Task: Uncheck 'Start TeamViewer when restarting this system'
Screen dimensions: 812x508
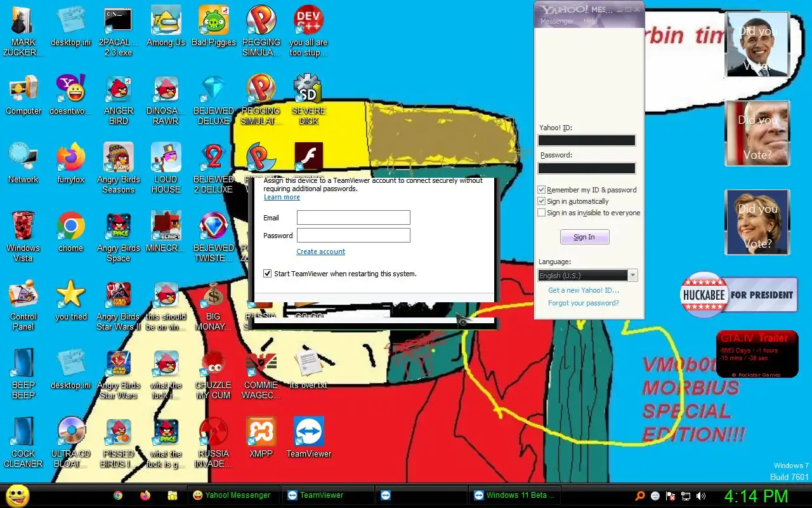Action: (x=267, y=274)
